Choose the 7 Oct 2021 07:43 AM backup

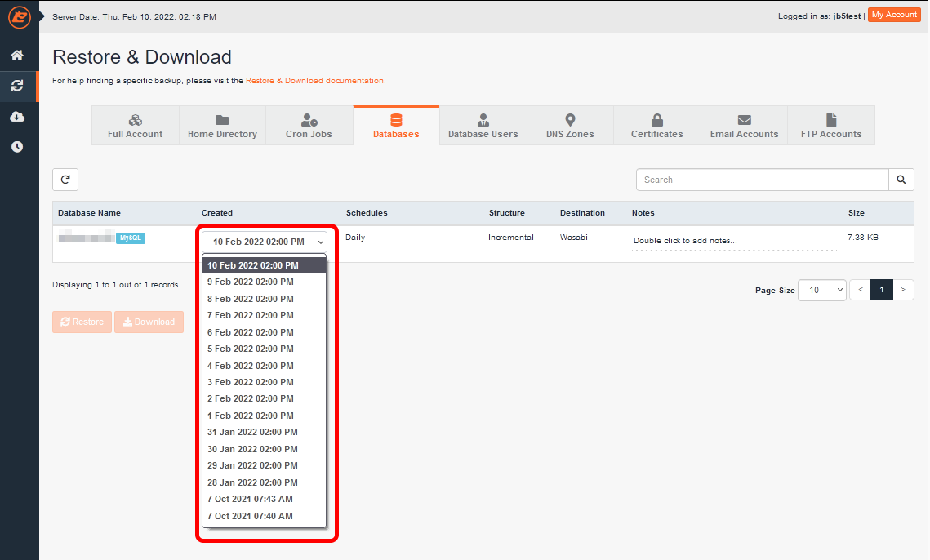pos(250,499)
